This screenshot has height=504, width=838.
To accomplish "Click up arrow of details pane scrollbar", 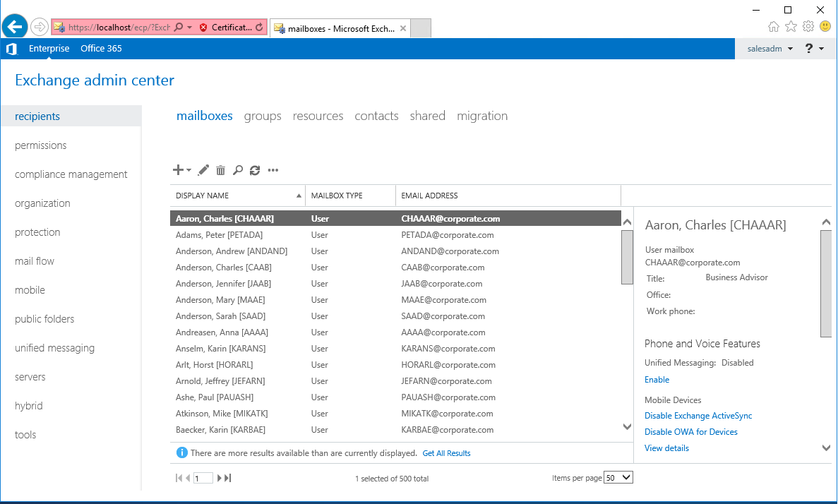I will click(x=826, y=222).
